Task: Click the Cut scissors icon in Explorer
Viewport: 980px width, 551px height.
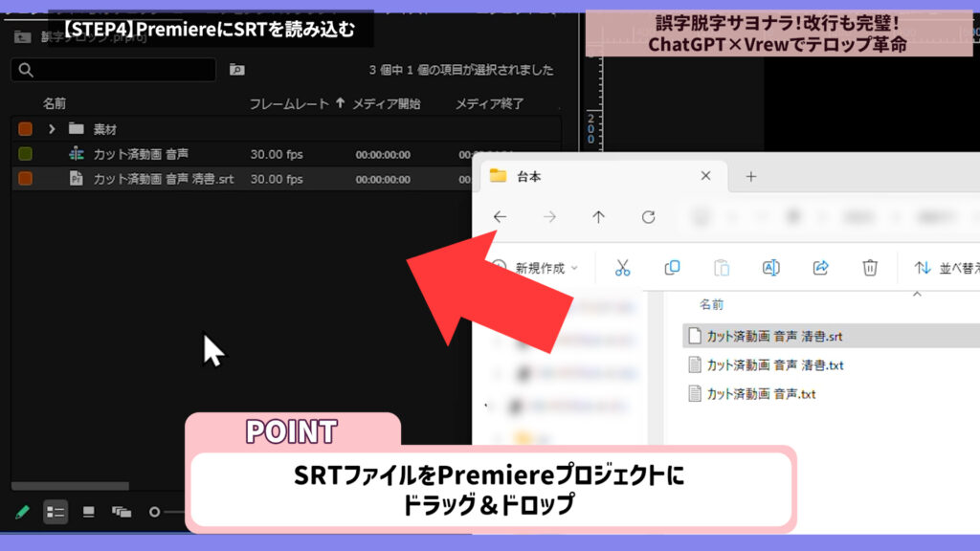Action: [622, 268]
